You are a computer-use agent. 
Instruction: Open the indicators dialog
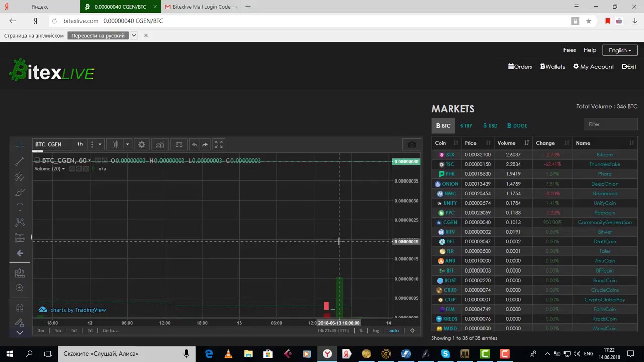point(160,145)
